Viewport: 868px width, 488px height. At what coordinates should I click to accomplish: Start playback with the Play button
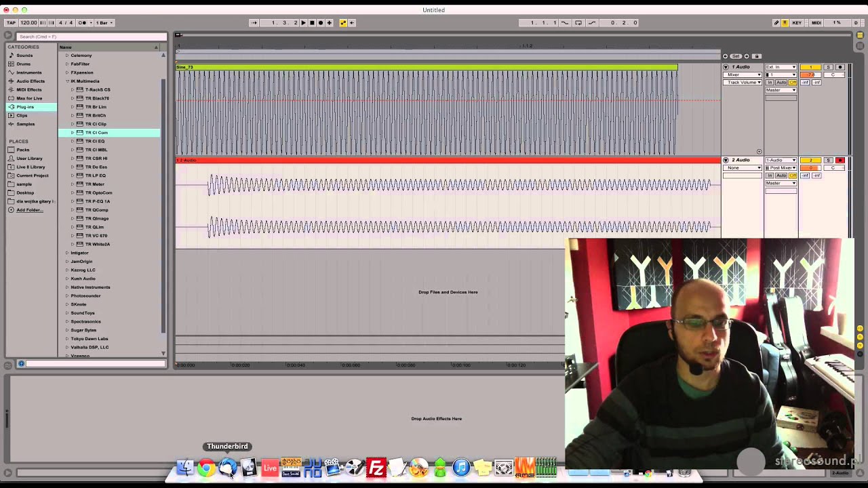point(303,22)
